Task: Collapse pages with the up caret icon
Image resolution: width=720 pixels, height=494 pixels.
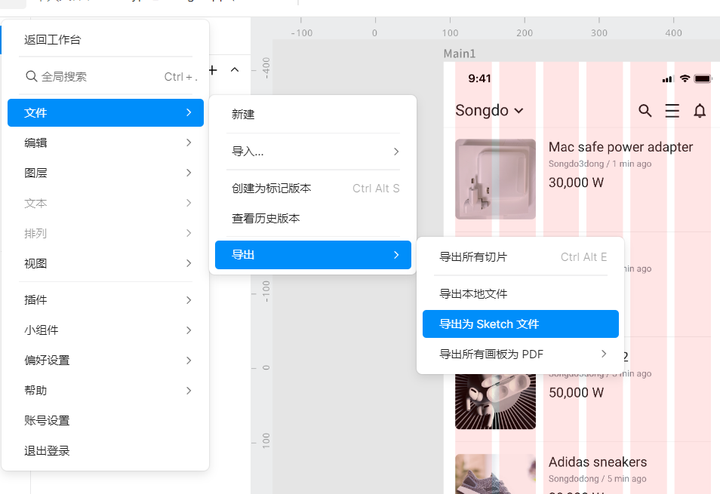Action: pyautogui.click(x=235, y=70)
